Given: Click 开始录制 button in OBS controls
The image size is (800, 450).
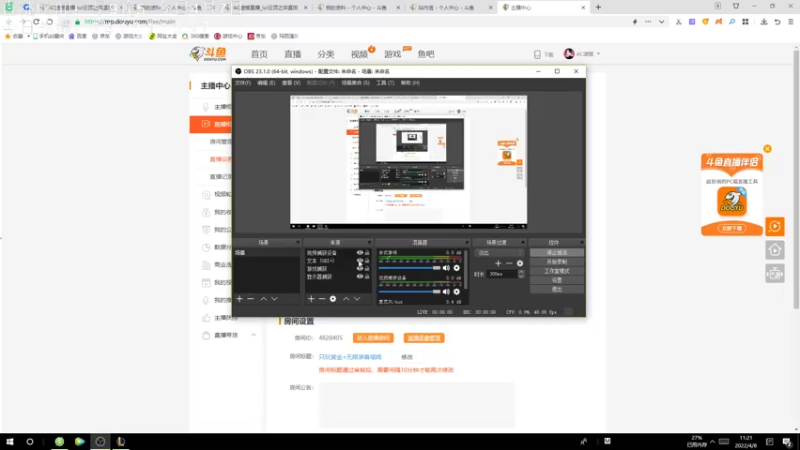Looking at the screenshot, I should click(x=557, y=262).
